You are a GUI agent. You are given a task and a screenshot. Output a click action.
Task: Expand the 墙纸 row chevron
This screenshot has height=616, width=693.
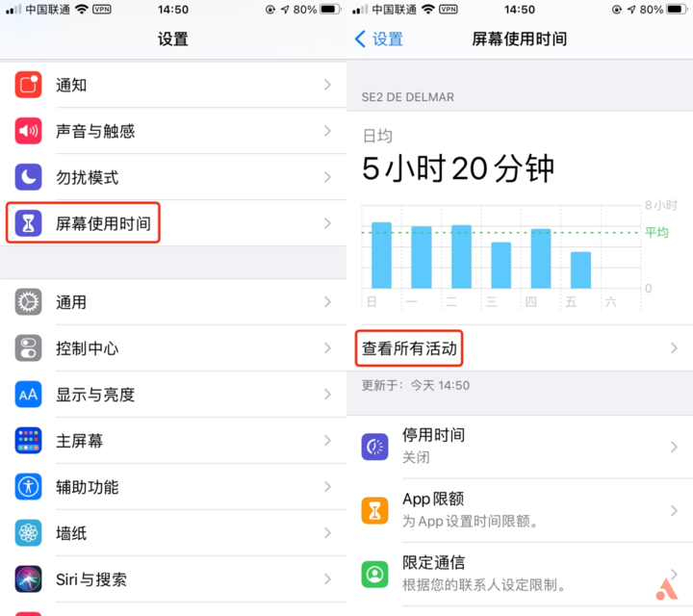[327, 533]
